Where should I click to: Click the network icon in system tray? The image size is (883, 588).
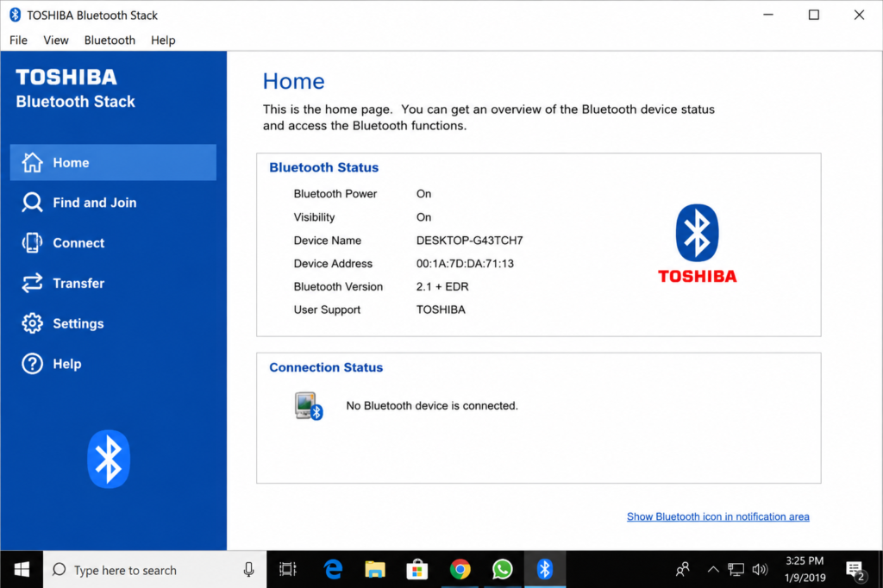pyautogui.click(x=736, y=569)
